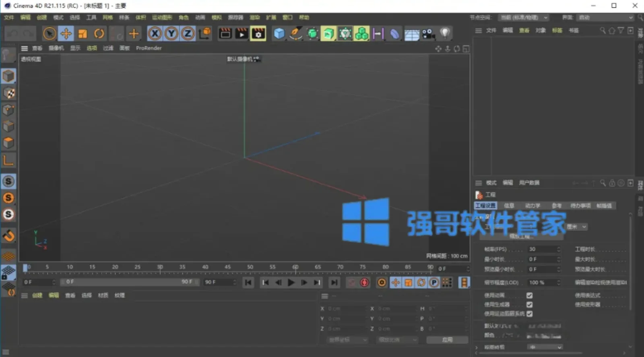The image size is (644, 357).
Task: Toggle the X axis lock
Action: pyautogui.click(x=155, y=34)
